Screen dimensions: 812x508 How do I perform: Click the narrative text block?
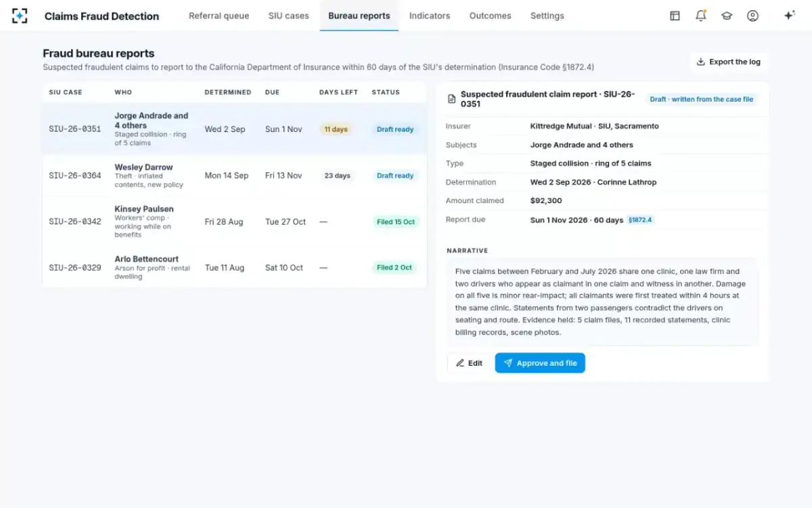pos(602,302)
